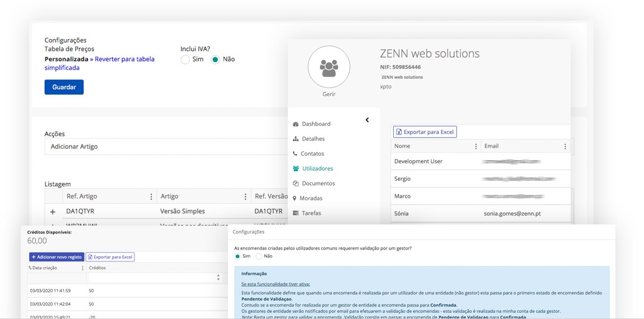Screen dimensions: 644x319
Task: Select the Marco user row
Action: [480, 196]
